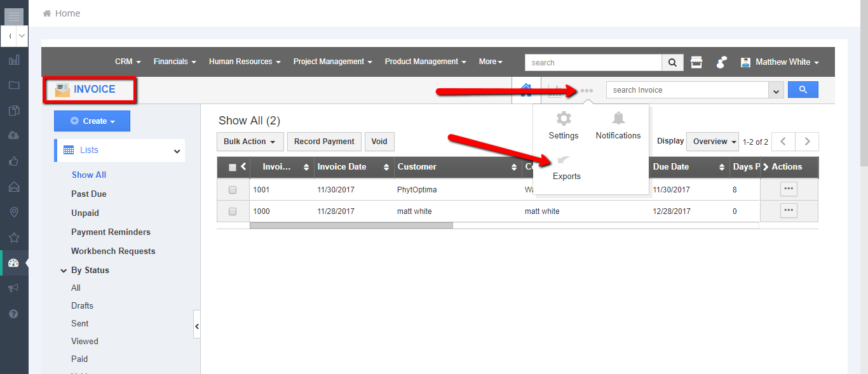
Task: Open the Financials menu
Action: [x=175, y=62]
